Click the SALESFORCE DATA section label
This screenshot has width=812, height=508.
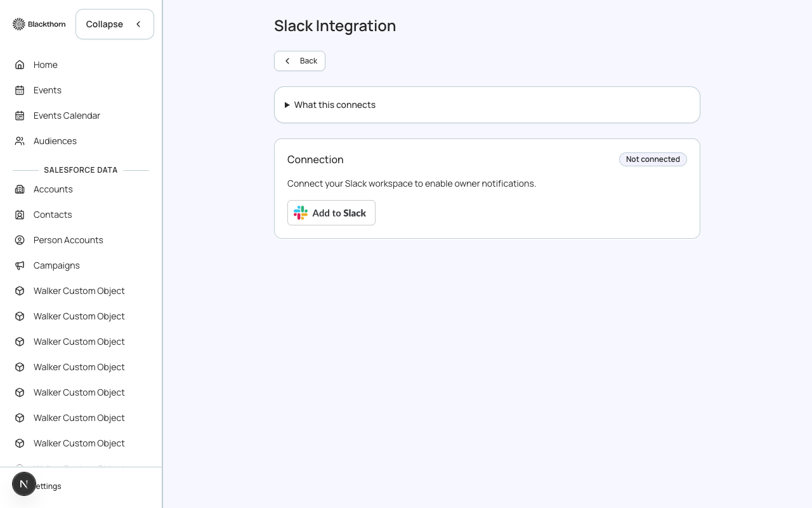point(81,170)
